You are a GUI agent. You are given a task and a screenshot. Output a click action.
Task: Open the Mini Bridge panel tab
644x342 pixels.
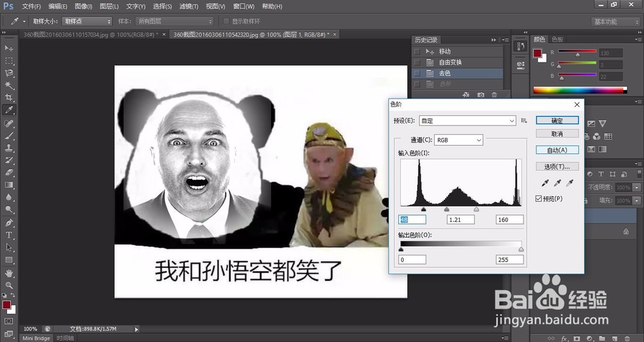tap(36, 338)
